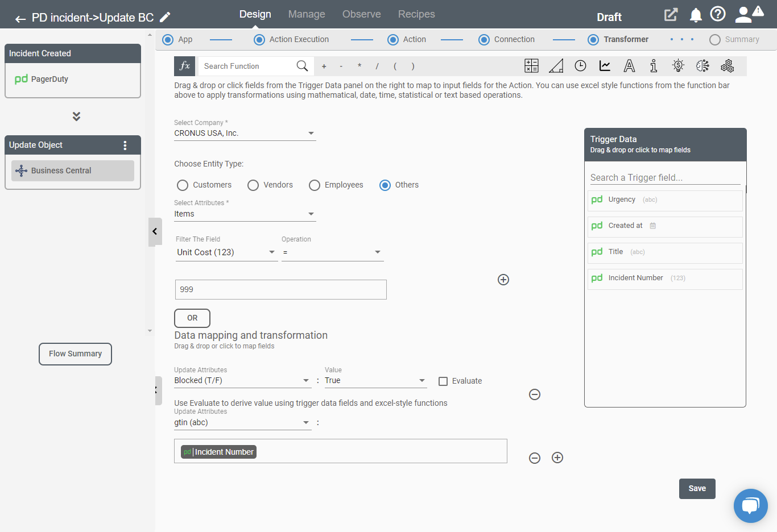Click the OR button

coord(192,318)
